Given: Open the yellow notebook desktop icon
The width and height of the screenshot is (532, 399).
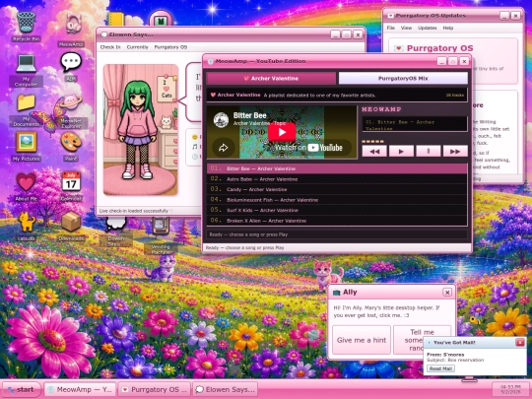Looking at the screenshot, I should pyautogui.click(x=115, y=19).
